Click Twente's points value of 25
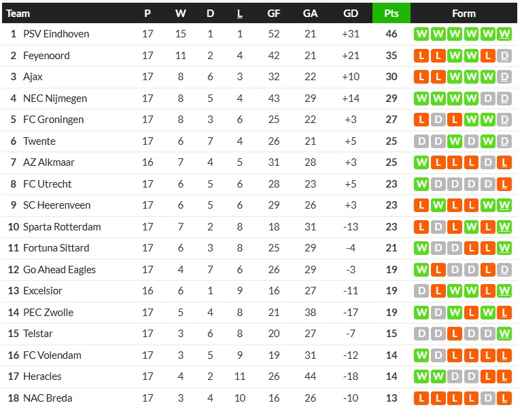Viewport: 524px width, 420px height. point(391,141)
